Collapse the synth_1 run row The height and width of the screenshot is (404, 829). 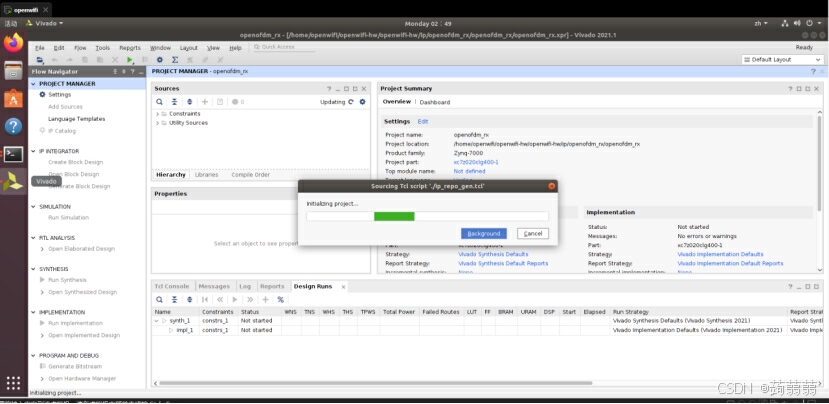pyautogui.click(x=156, y=321)
